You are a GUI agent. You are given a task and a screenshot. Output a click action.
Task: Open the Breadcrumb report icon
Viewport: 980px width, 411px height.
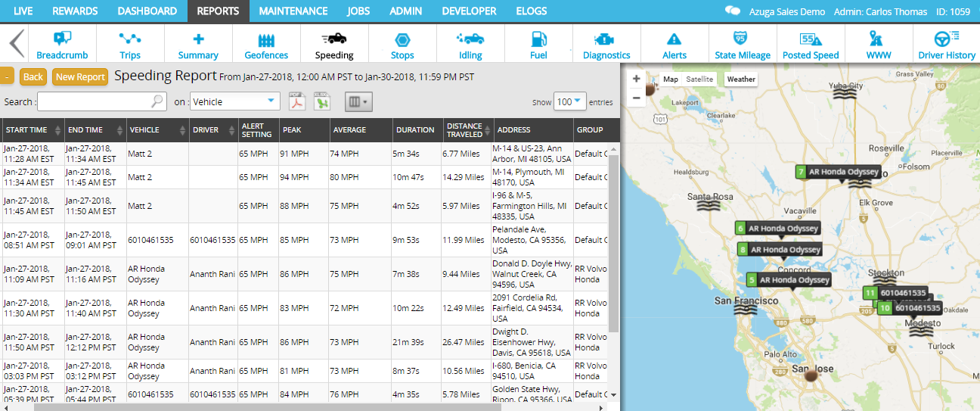(x=62, y=45)
